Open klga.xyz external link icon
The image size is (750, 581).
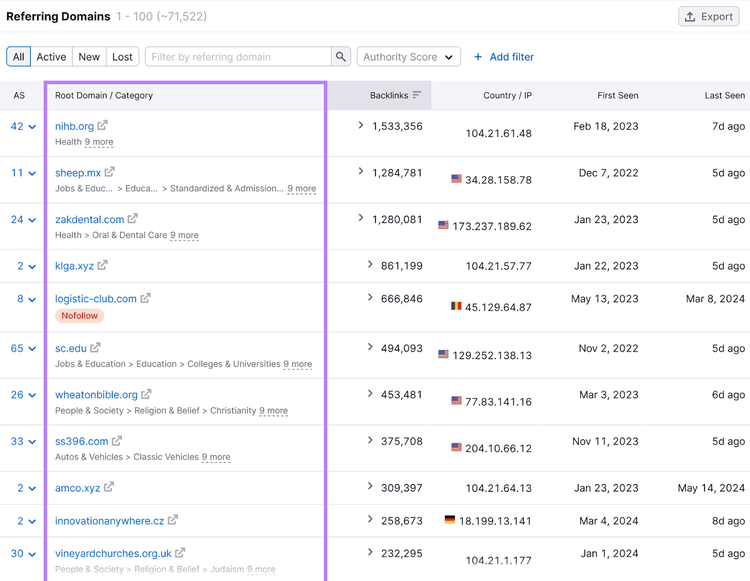point(102,265)
